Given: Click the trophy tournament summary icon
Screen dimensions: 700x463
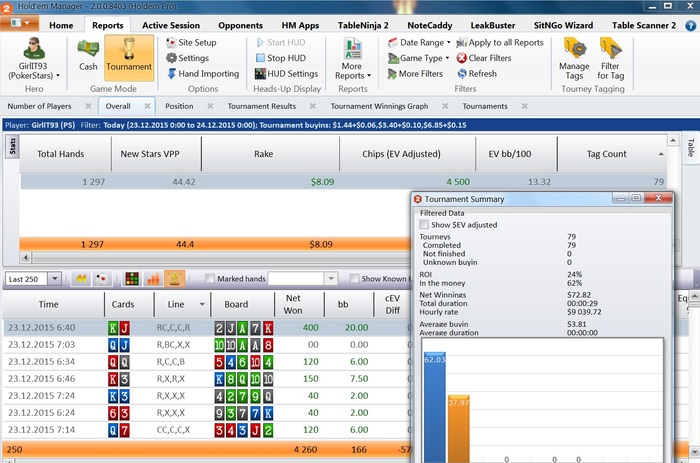Looking at the screenshot, I should coord(174,279).
